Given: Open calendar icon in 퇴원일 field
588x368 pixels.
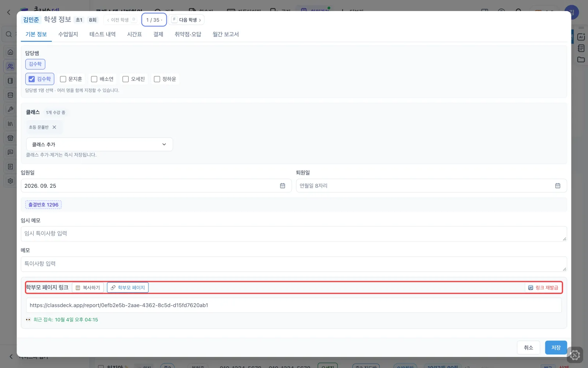Looking at the screenshot, I should coord(557,186).
